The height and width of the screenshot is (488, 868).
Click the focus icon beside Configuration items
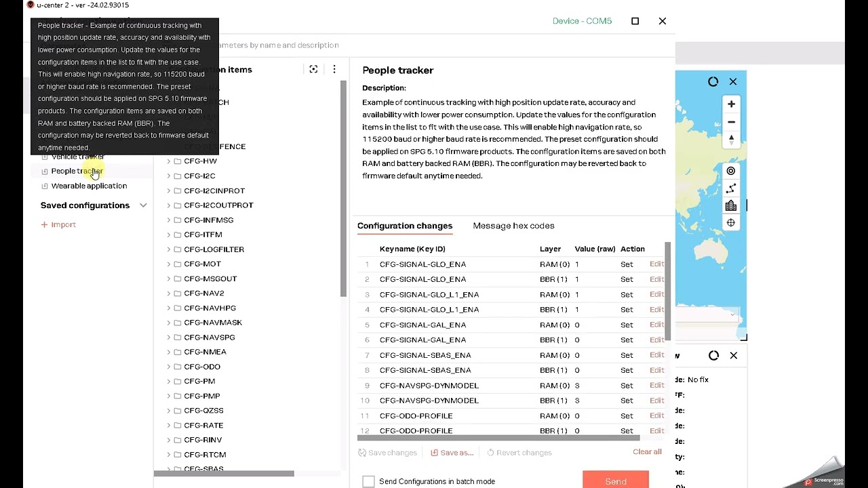[x=313, y=69]
